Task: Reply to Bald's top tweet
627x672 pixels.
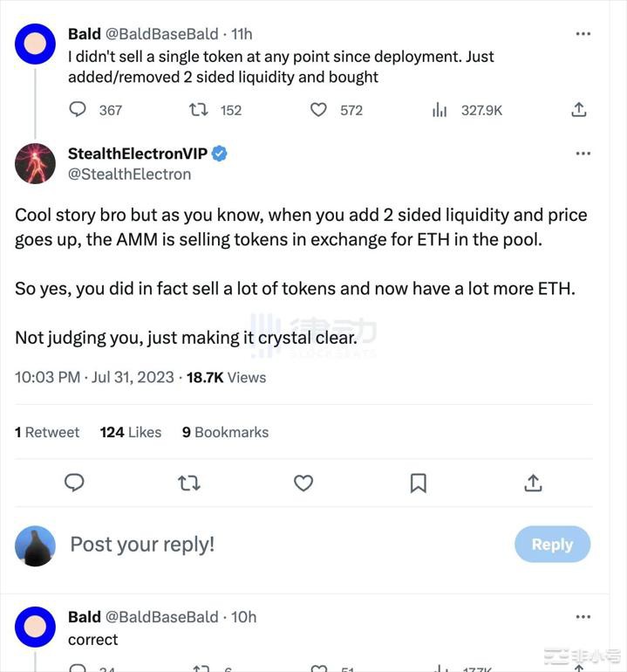Action: tap(78, 110)
